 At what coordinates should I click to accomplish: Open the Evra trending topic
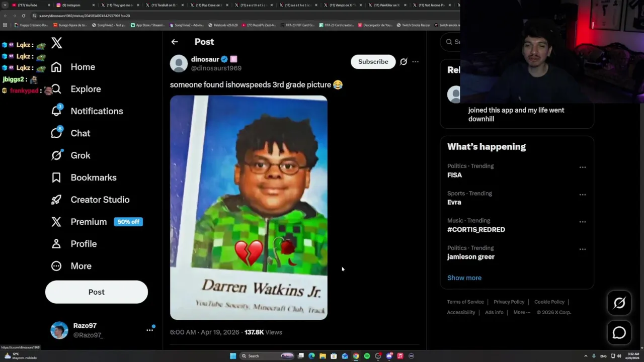click(x=454, y=202)
